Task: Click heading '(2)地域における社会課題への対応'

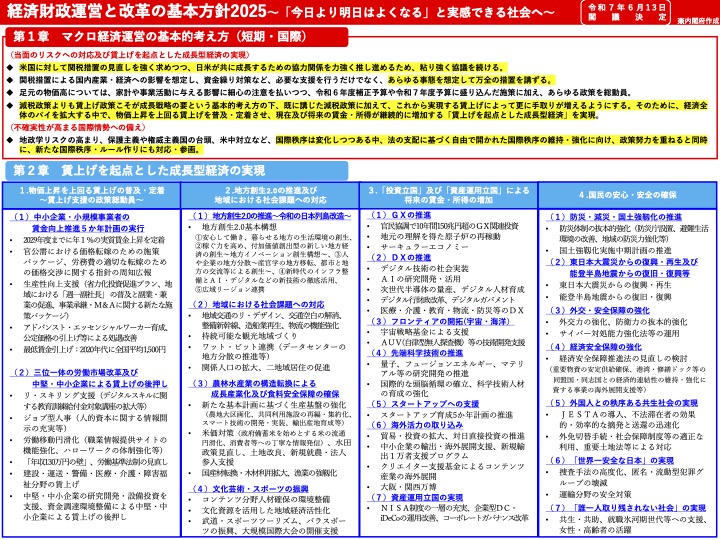Action: [x=258, y=305]
